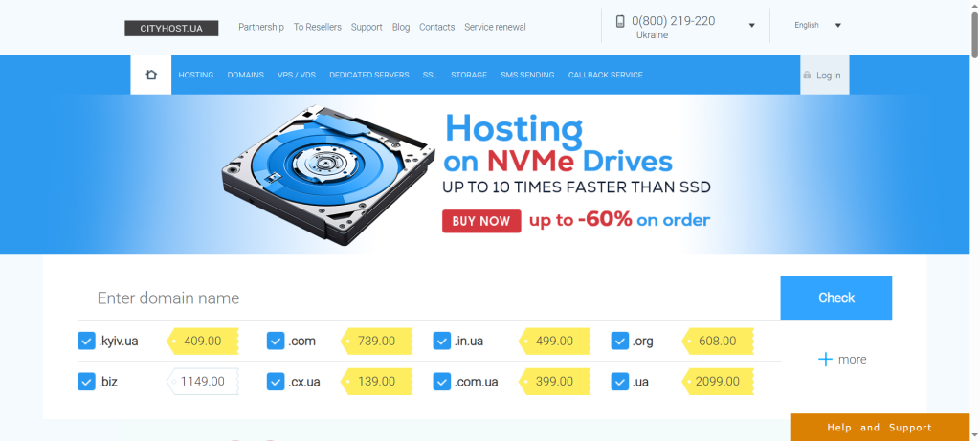980x441 pixels.
Task: Click the padlock icon next to Log in
Action: click(808, 76)
